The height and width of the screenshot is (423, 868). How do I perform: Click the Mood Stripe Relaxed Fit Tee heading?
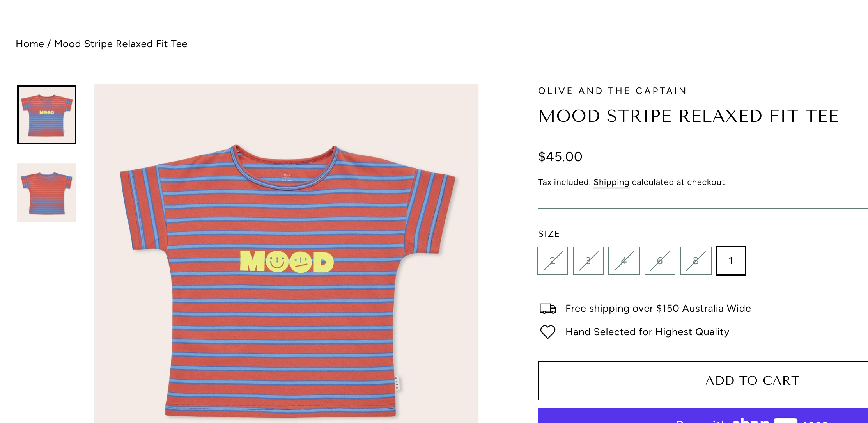(688, 116)
